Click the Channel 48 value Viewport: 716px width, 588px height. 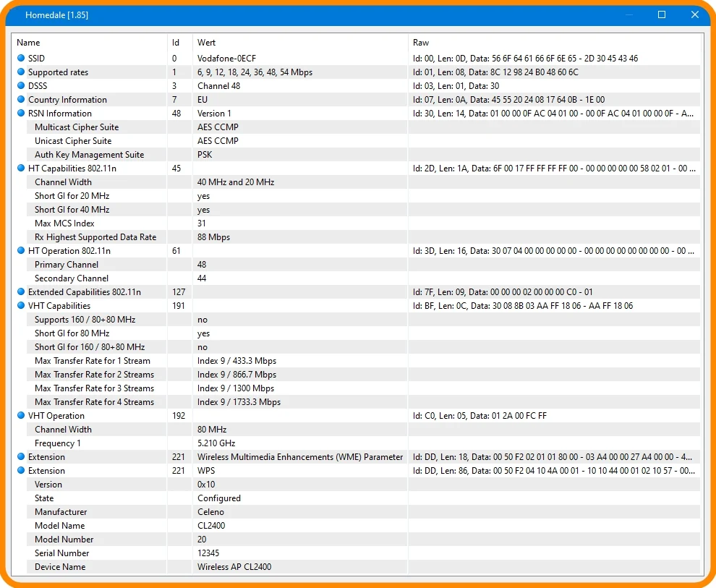pyautogui.click(x=218, y=86)
